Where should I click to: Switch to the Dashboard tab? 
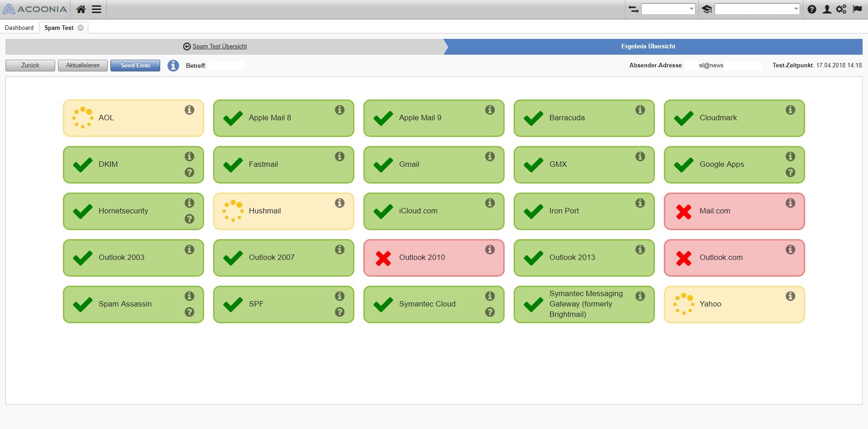tap(19, 28)
